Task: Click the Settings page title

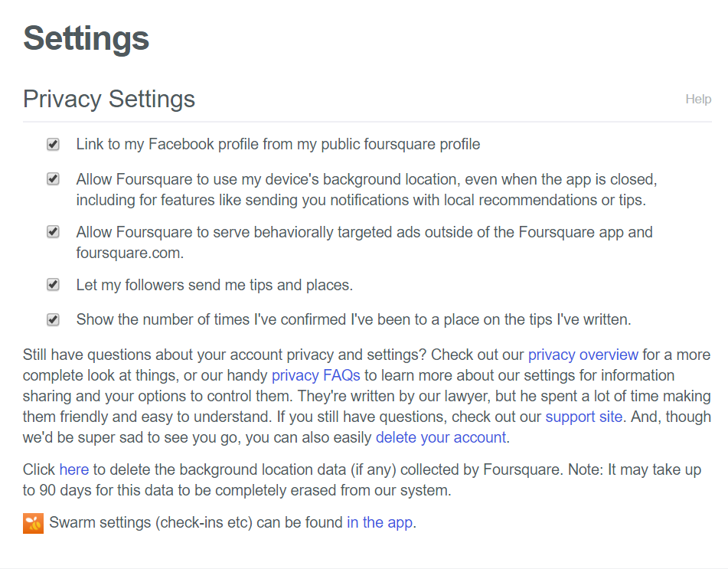Action: 86,38
